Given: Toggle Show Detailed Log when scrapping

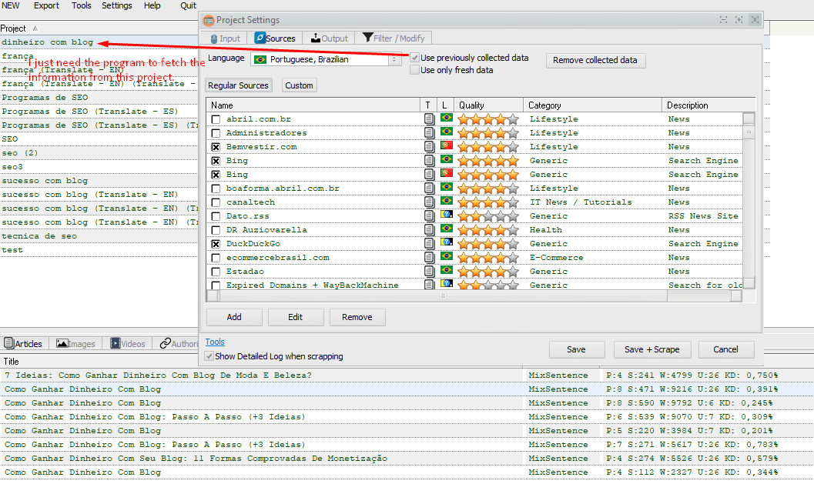Looking at the screenshot, I should (x=209, y=356).
